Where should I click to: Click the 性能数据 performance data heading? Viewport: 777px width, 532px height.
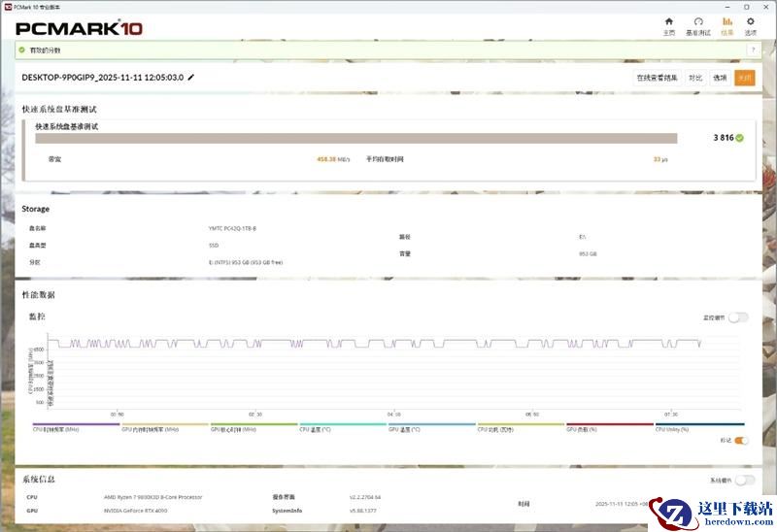[38, 295]
